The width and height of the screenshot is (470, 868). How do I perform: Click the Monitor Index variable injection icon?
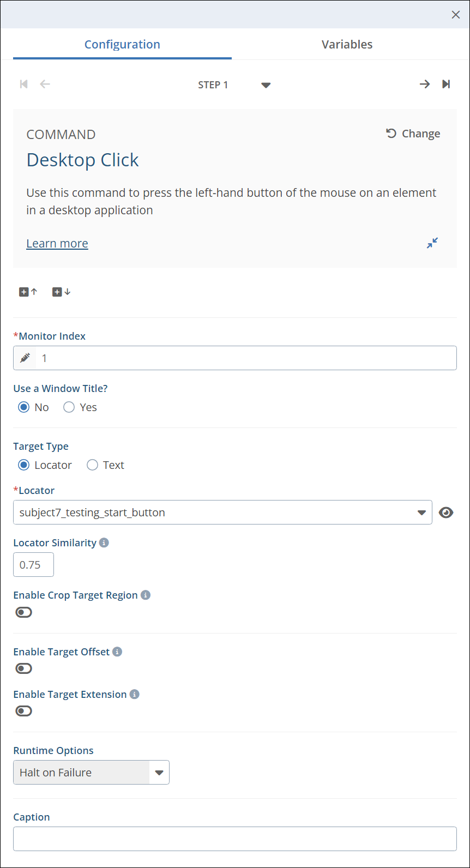25,358
